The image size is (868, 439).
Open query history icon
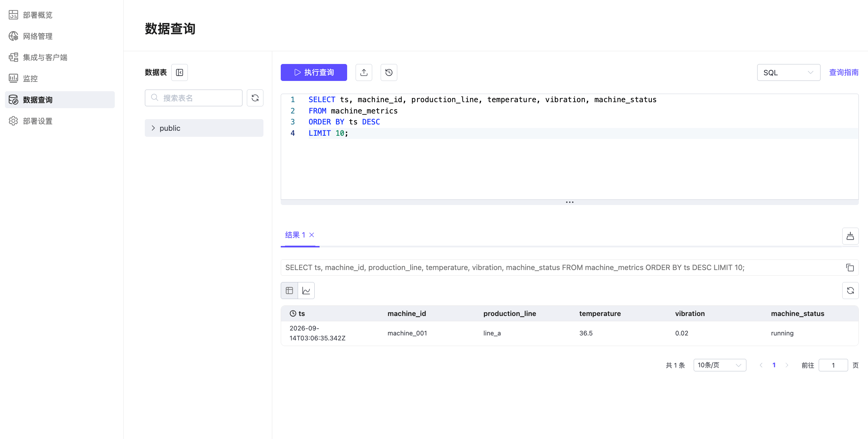[389, 72]
